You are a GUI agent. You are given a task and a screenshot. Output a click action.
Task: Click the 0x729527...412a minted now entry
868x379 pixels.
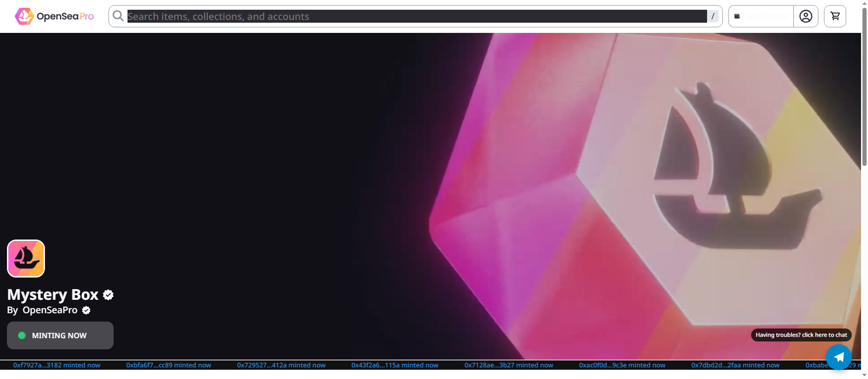tap(281, 365)
